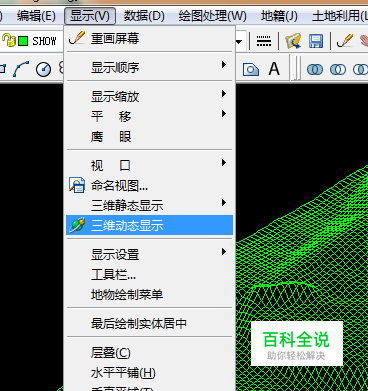Screen dimensions: 368x391
Task: Click the open-file folder icon
Action: pyautogui.click(x=293, y=41)
